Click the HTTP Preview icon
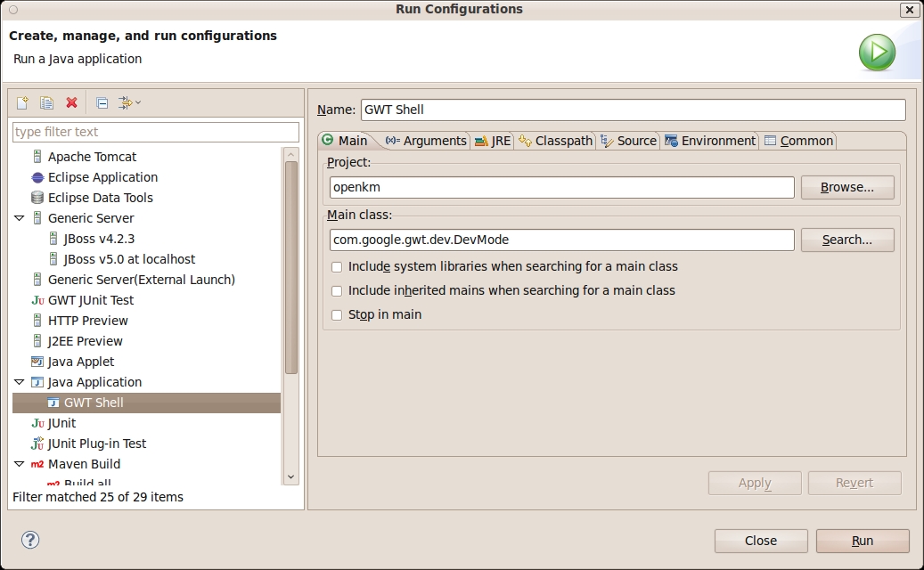The height and width of the screenshot is (570, 924). [37, 321]
